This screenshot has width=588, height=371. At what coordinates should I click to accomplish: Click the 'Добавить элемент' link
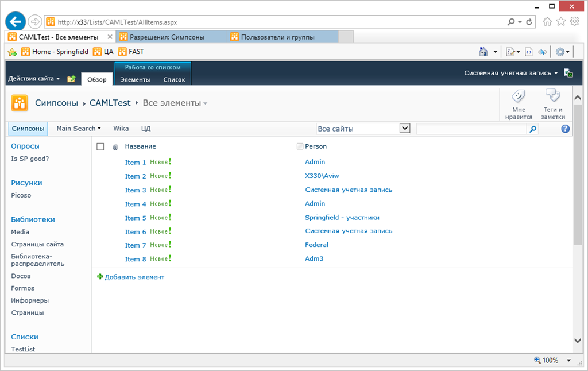[x=134, y=277]
